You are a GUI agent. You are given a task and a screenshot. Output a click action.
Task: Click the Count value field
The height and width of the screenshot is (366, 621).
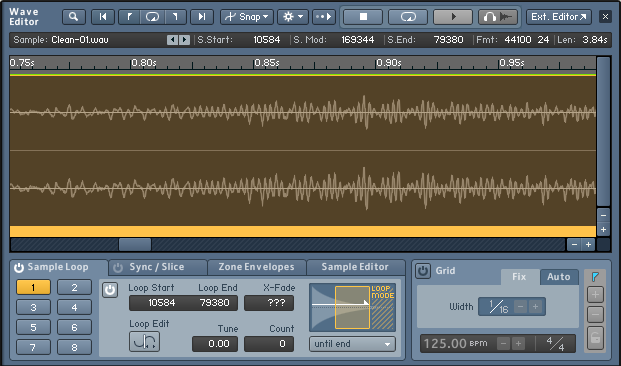pyautogui.click(x=269, y=344)
